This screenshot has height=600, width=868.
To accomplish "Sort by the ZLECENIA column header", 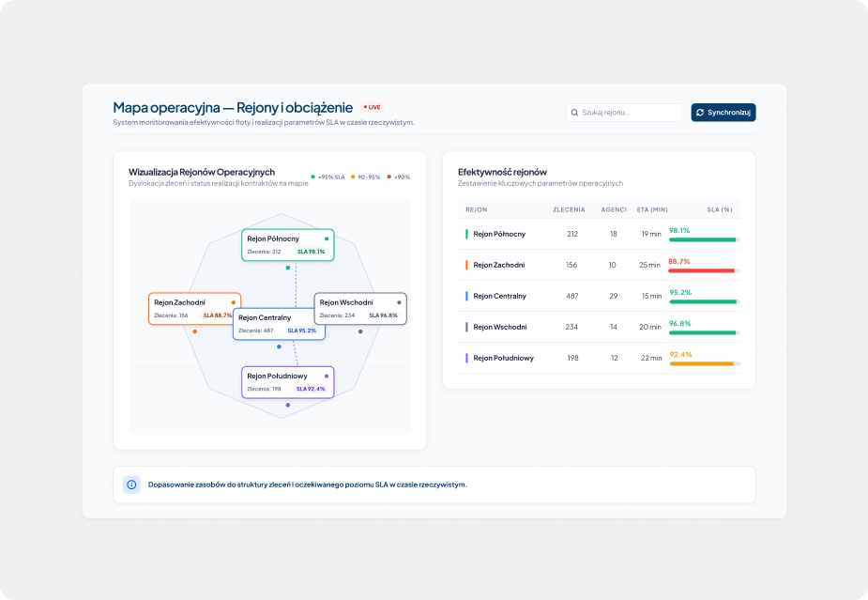I will [569, 210].
